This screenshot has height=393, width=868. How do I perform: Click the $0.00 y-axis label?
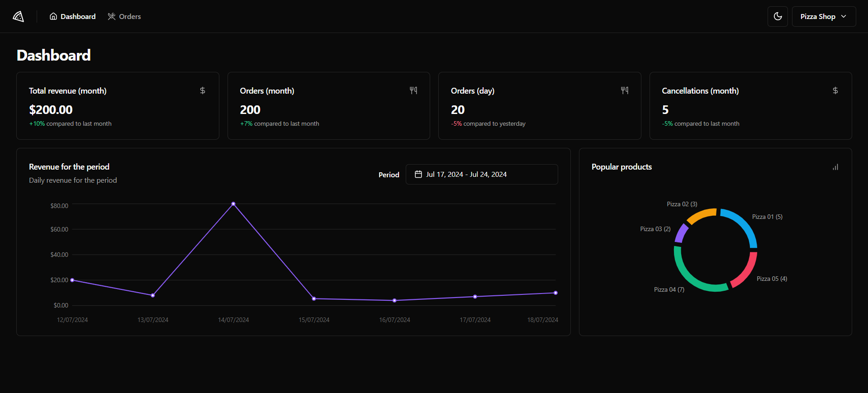61,305
